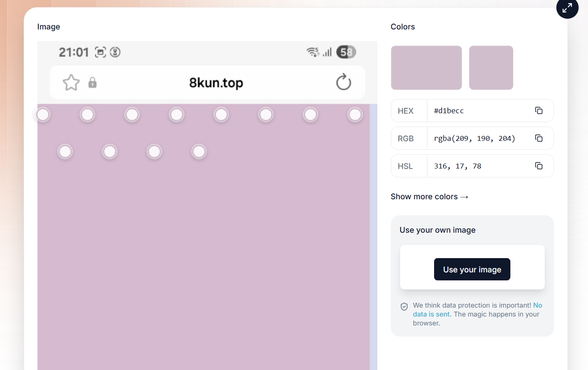Click the 21:01 clock text in image
The height and width of the screenshot is (370, 588).
tap(74, 52)
